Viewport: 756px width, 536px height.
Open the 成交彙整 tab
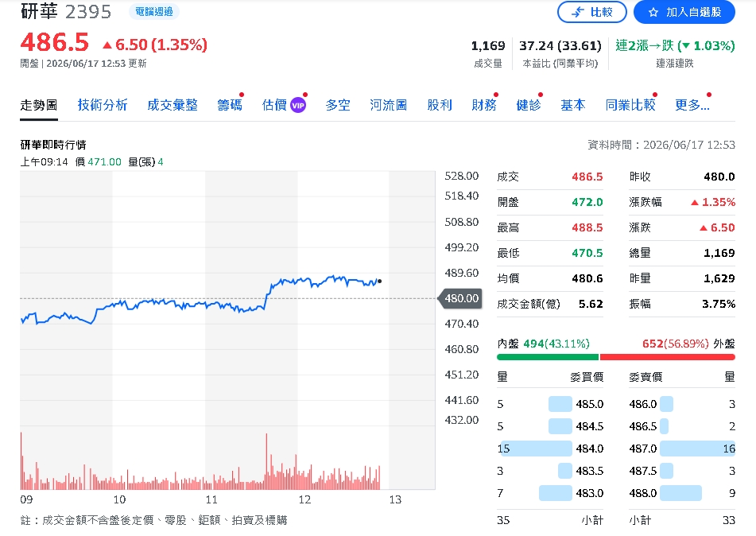173,105
